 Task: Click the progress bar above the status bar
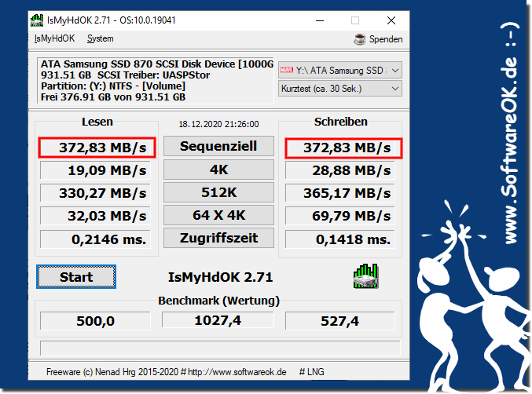(220, 348)
